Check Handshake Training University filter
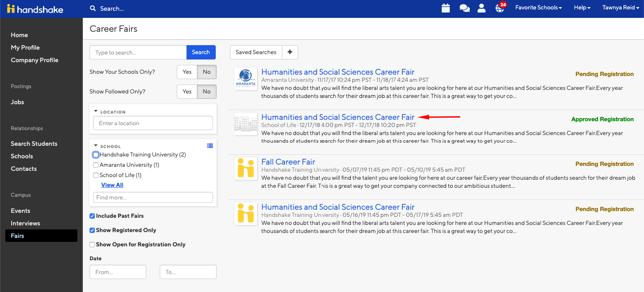 coord(96,155)
